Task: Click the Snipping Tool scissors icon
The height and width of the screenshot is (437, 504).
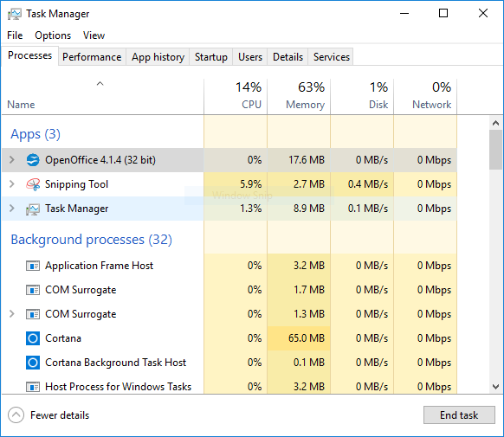Action: tap(33, 184)
